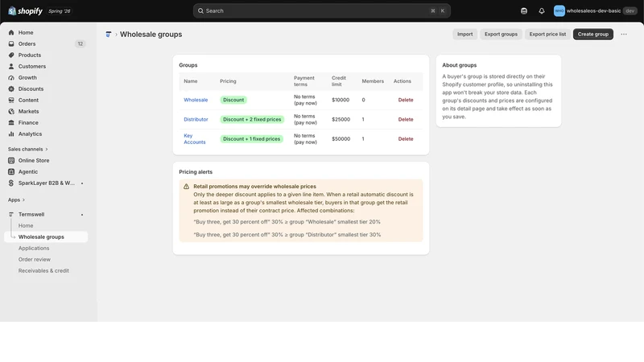The image size is (644, 362).
Task: Focus the top Search field
Action: (x=321, y=11)
